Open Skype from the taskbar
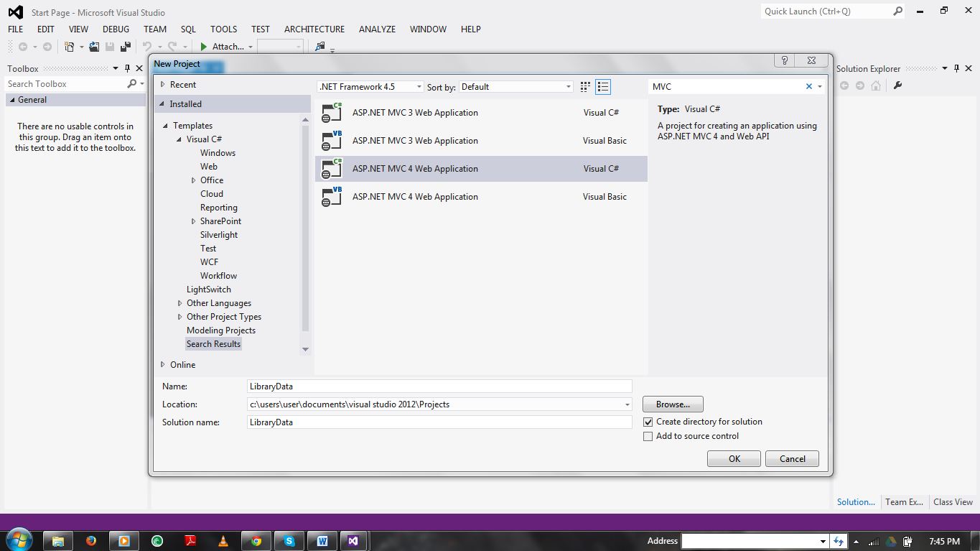This screenshot has height=551, width=980. point(289,541)
